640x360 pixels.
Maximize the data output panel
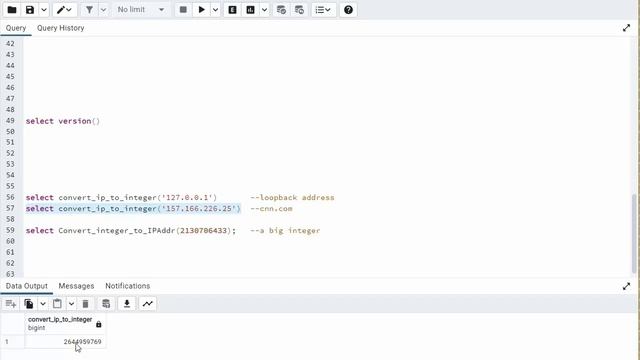627,286
